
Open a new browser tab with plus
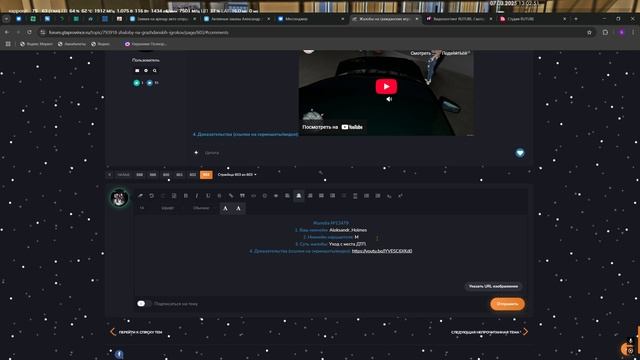point(576,19)
